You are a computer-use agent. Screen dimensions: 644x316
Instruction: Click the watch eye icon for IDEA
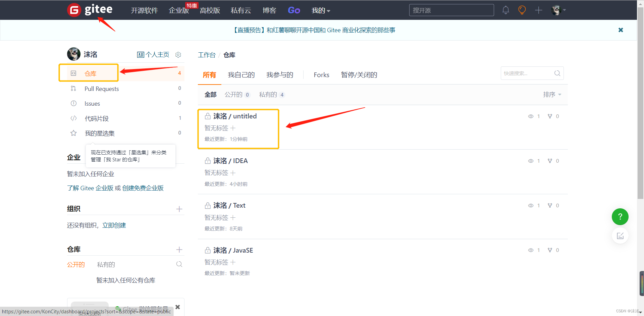[531, 161]
